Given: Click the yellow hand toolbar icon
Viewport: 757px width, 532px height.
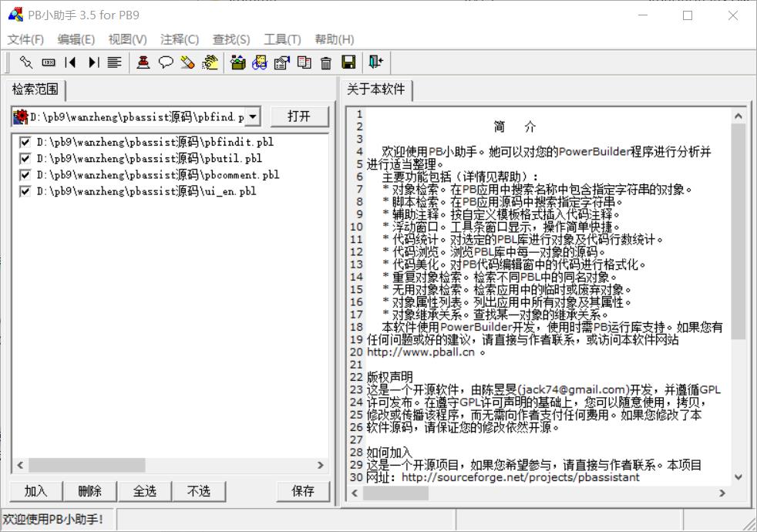Looking at the screenshot, I should (x=210, y=62).
